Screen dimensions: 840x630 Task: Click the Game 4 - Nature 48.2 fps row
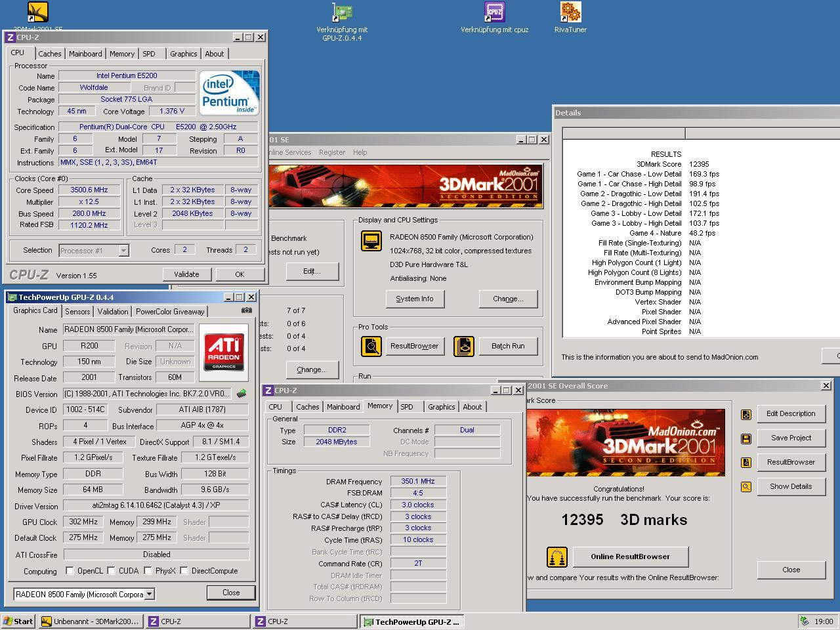672,233
